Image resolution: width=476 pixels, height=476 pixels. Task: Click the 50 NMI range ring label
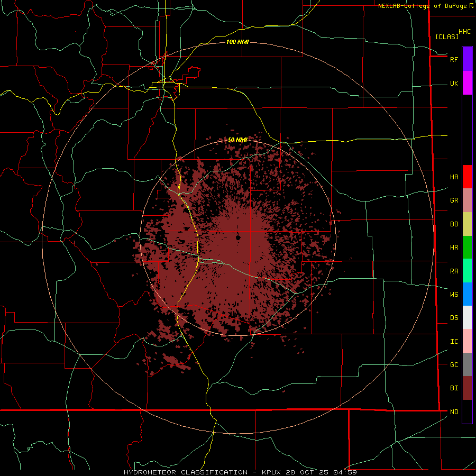(x=237, y=140)
